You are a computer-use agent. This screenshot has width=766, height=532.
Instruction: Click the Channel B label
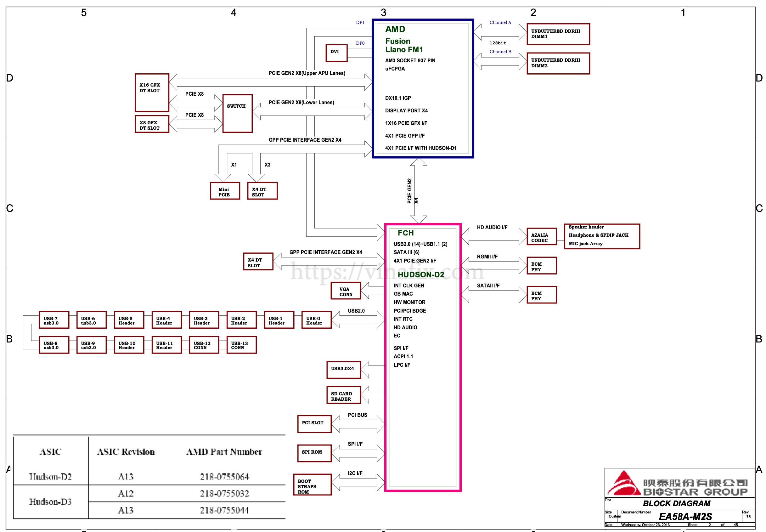(500, 52)
